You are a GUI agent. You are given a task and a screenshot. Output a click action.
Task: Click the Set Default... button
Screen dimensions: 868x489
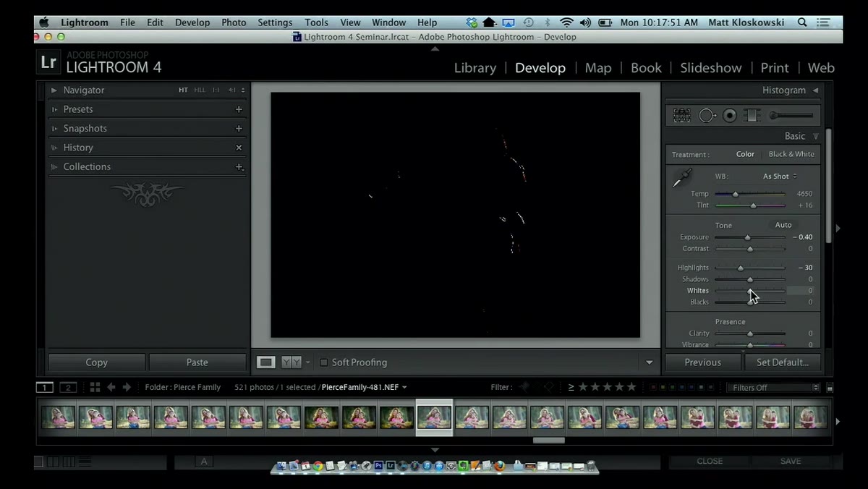(782, 362)
